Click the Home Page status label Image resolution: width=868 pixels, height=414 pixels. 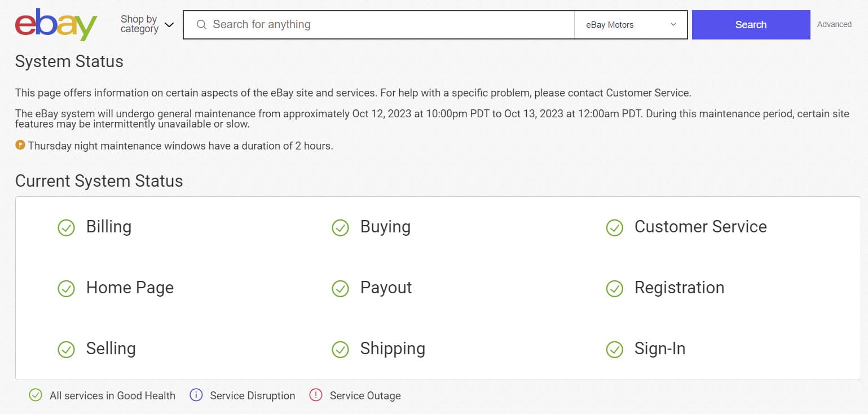coord(130,288)
